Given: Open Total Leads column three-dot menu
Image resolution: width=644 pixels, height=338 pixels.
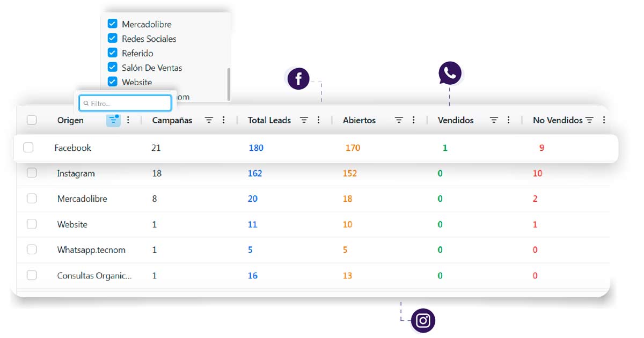Looking at the screenshot, I should click(318, 120).
